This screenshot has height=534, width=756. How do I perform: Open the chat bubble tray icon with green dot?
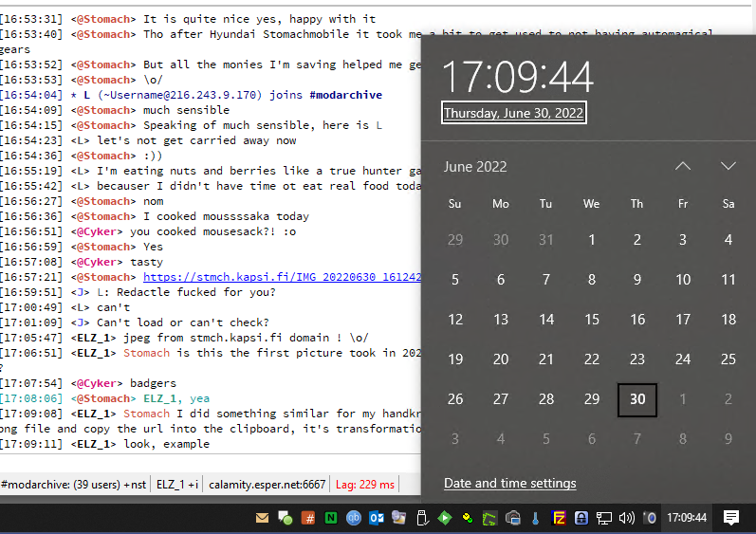click(285, 518)
